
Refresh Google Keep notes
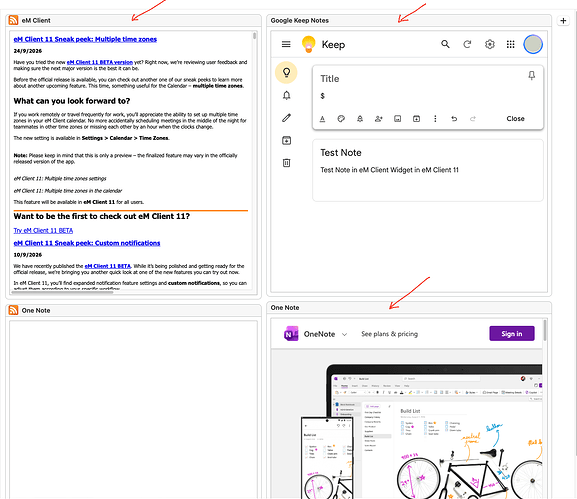[x=467, y=45]
